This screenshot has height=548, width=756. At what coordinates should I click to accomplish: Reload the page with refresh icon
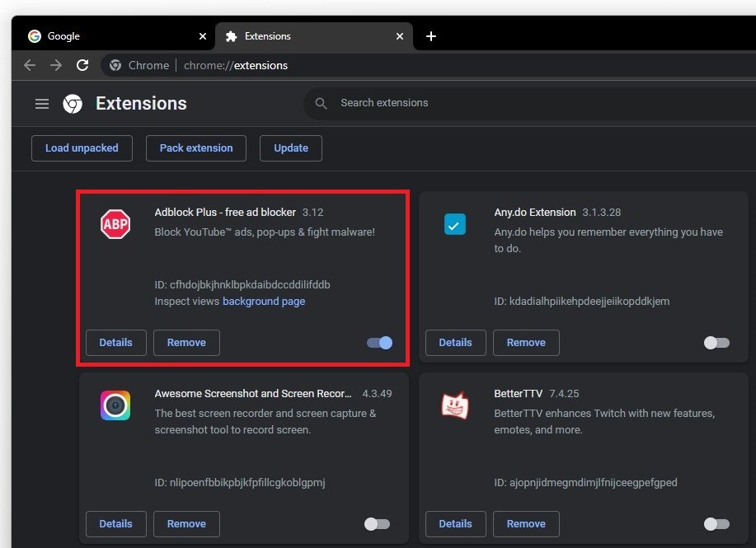click(x=82, y=65)
